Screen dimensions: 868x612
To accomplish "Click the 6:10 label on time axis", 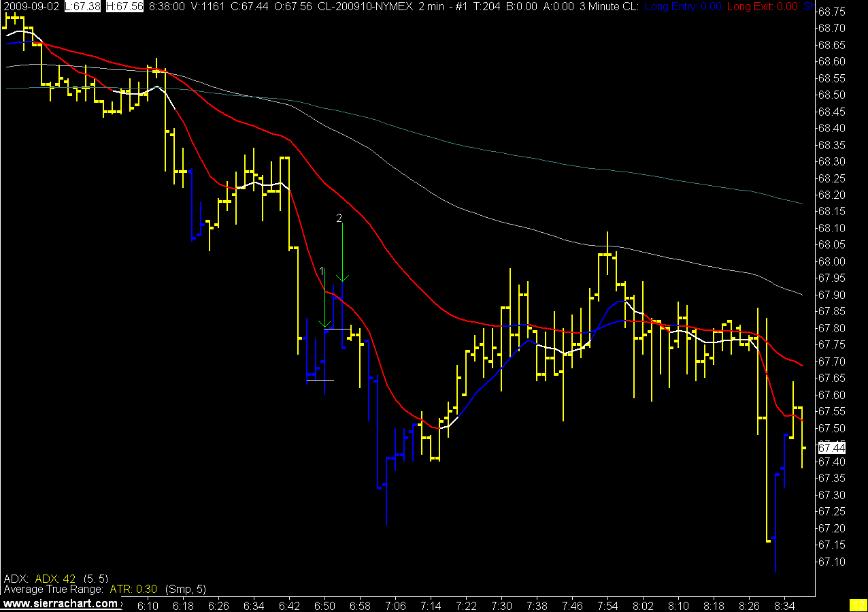I will (148, 605).
